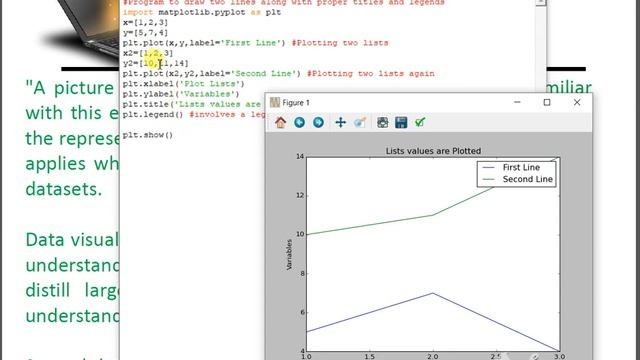Click the line x=[1,2,3] in editor
Viewport: 640px width, 360px height.
(145, 22)
